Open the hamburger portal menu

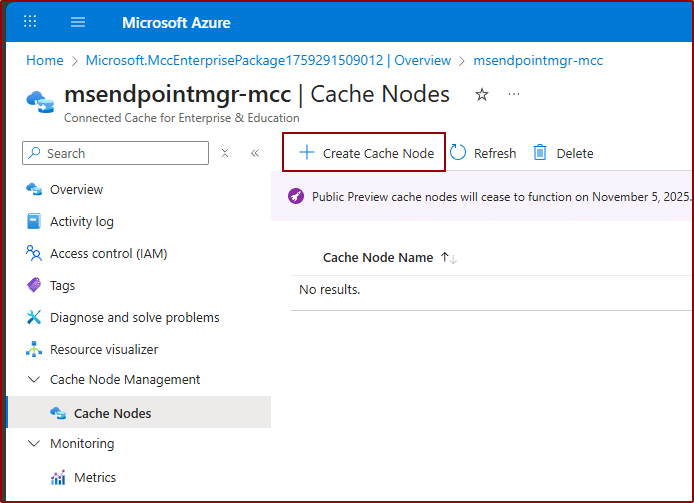click(x=78, y=22)
